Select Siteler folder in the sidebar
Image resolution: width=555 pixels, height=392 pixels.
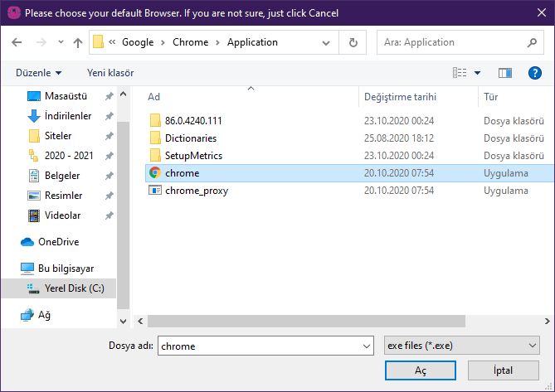tap(58, 136)
